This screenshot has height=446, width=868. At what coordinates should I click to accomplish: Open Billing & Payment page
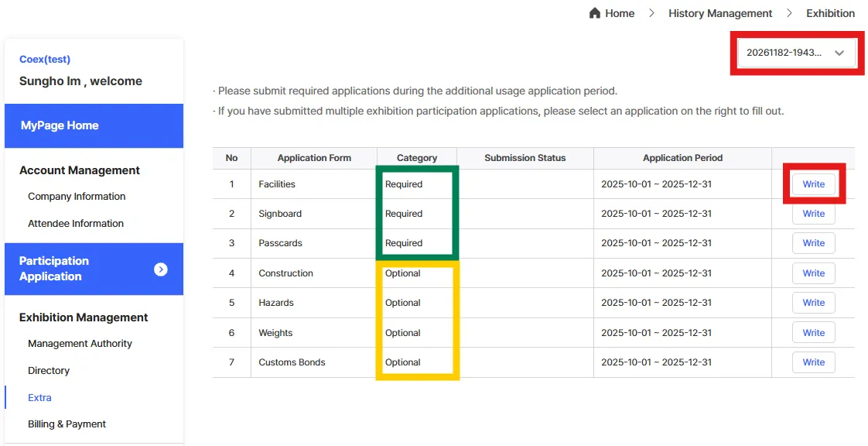tap(67, 424)
